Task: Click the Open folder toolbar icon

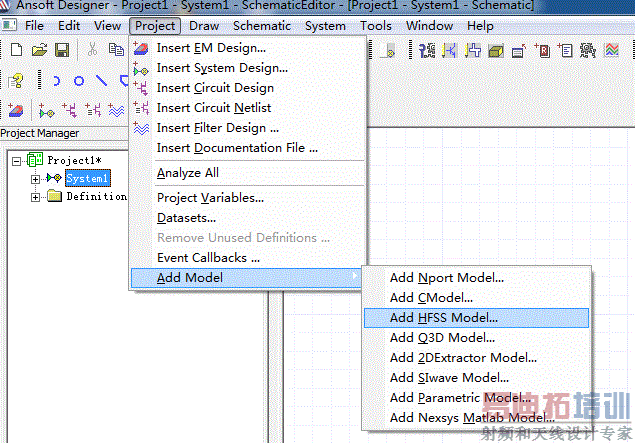Action: coord(39,50)
